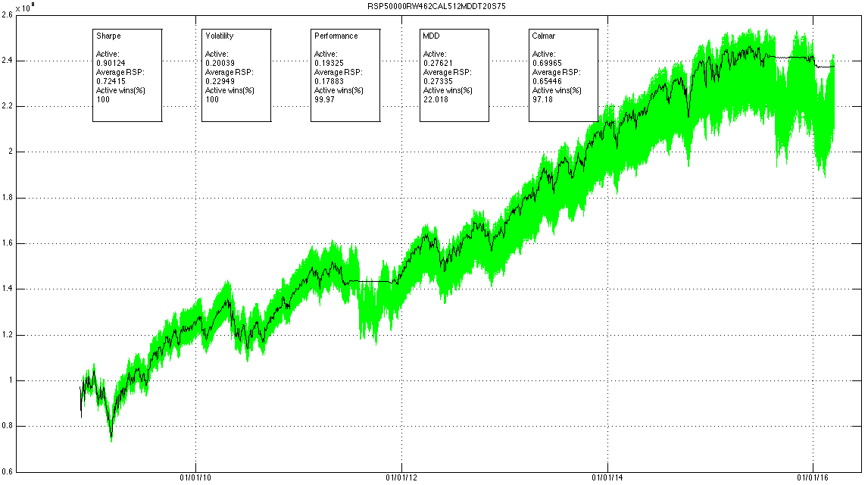Click the y-axis tick label 2.2
868x485 pixels.
8,106
